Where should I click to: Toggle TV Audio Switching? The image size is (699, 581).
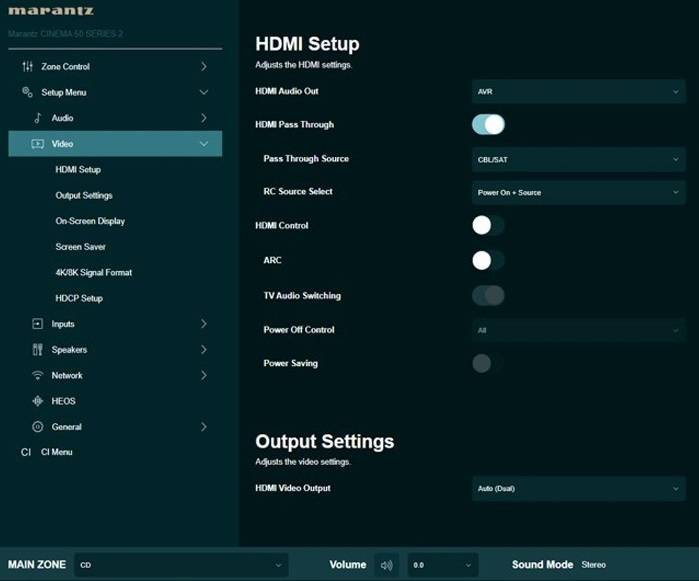click(488, 295)
